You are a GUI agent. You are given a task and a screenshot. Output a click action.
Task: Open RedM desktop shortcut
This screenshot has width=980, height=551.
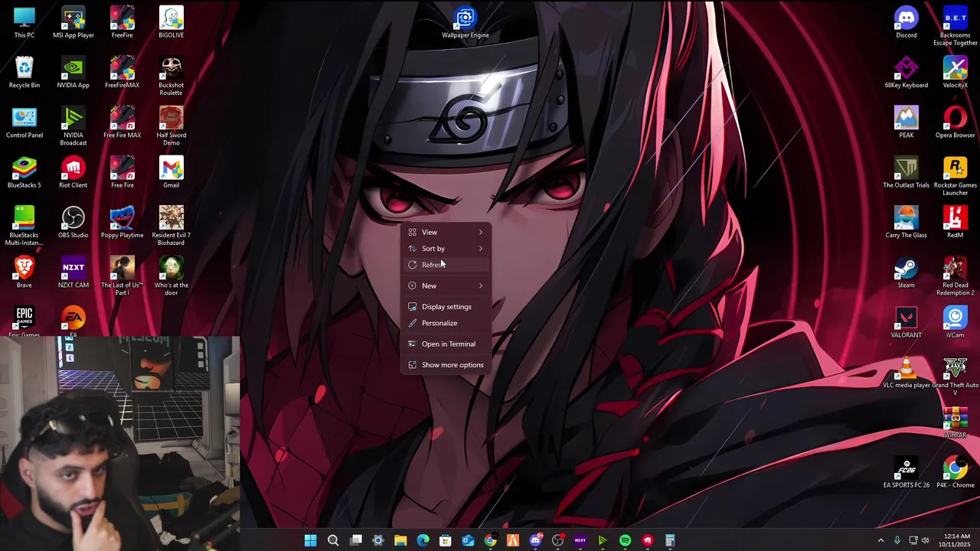click(955, 222)
